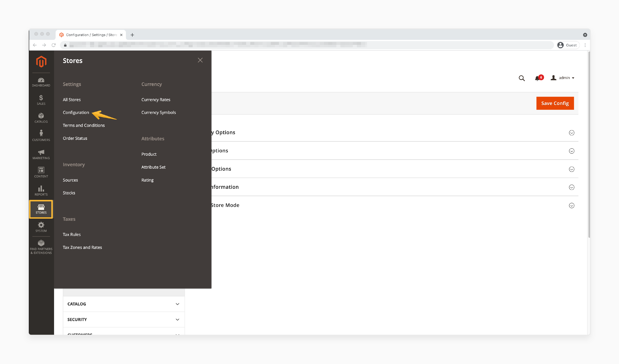Open Inventory Stocks
The height and width of the screenshot is (364, 619).
69,193
